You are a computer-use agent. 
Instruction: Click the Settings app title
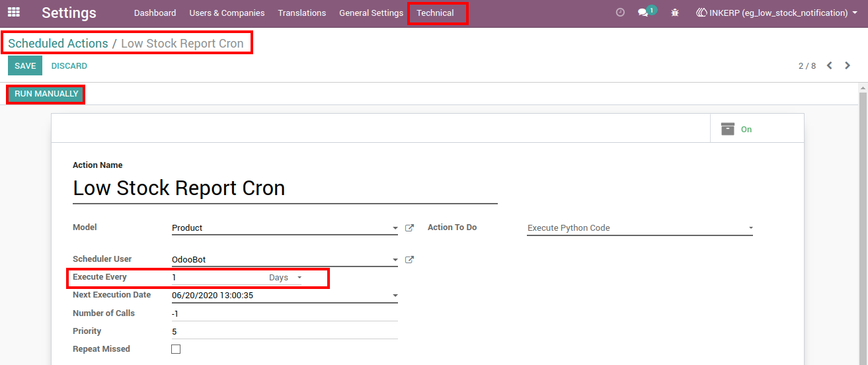coord(69,13)
